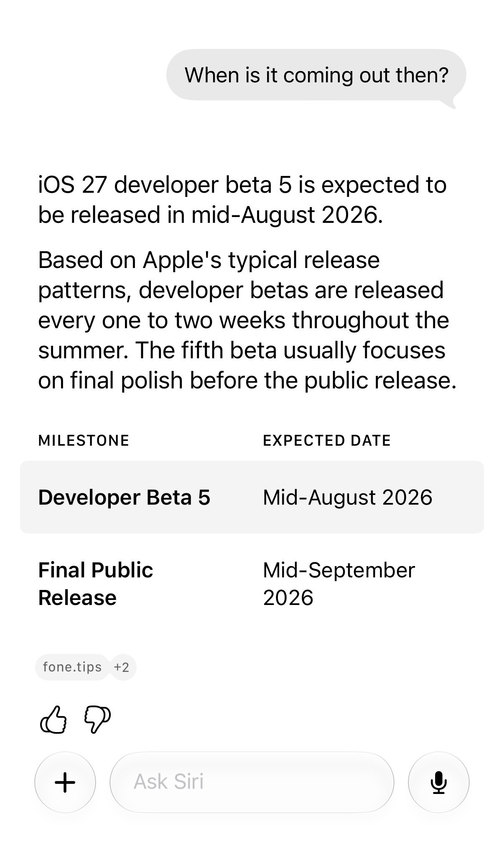This screenshot has width=504, height=855.
Task: Tap the 'When is it coming out then?' bubble
Action: pyautogui.click(x=316, y=75)
